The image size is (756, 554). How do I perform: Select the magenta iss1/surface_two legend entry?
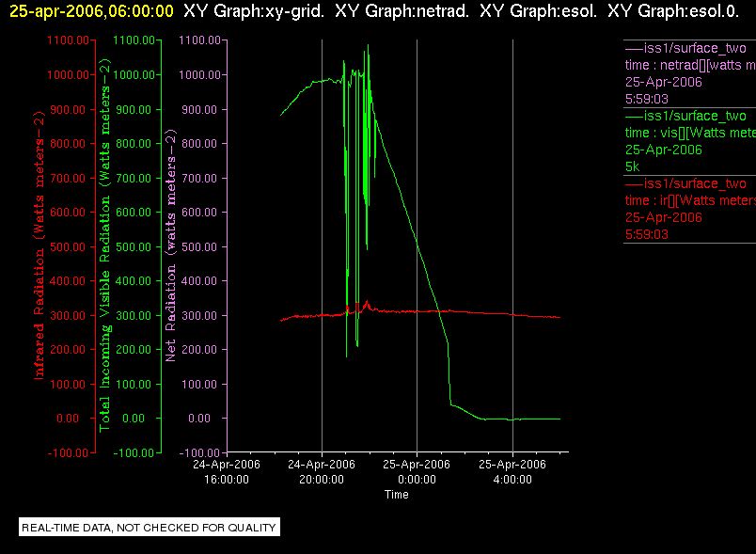(685, 48)
